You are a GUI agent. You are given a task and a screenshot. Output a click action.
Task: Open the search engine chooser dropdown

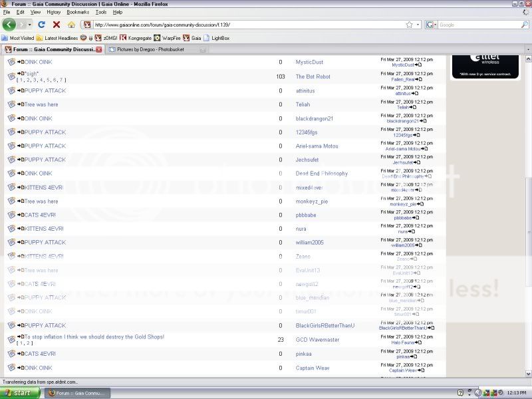[x=431, y=25]
